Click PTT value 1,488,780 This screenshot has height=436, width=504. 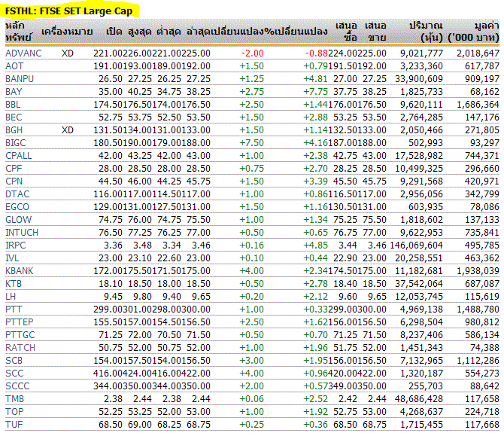[x=478, y=309]
